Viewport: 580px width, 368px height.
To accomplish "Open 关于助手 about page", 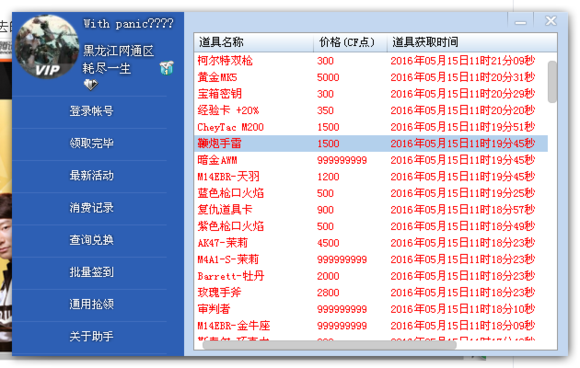I will pyautogui.click(x=91, y=336).
